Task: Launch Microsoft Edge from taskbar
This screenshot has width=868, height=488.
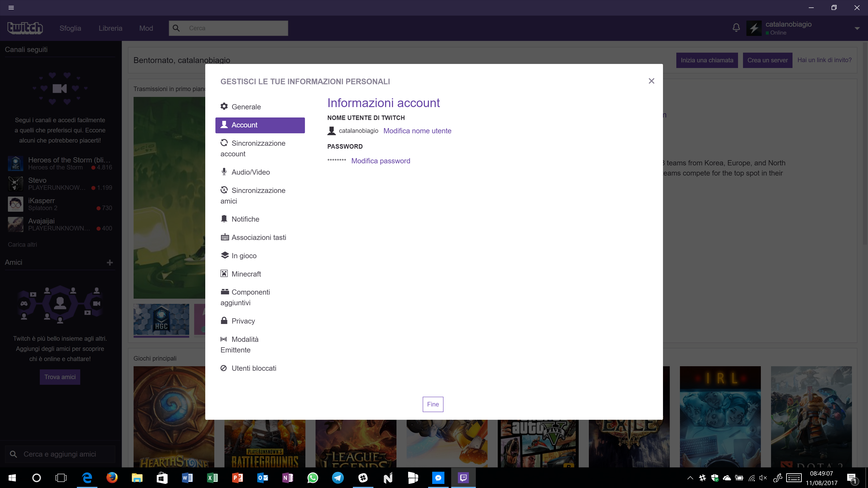Action: [87, 478]
